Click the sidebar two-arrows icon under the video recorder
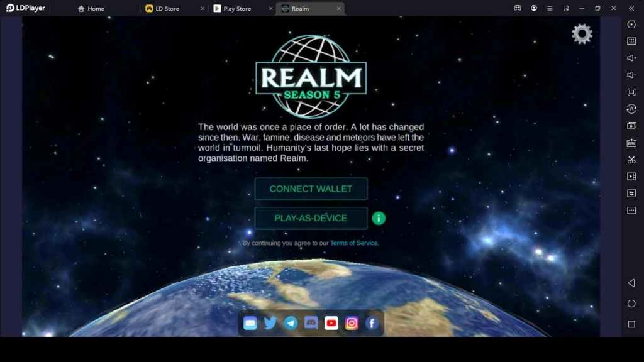This screenshot has width=644, height=362. pos(631,194)
